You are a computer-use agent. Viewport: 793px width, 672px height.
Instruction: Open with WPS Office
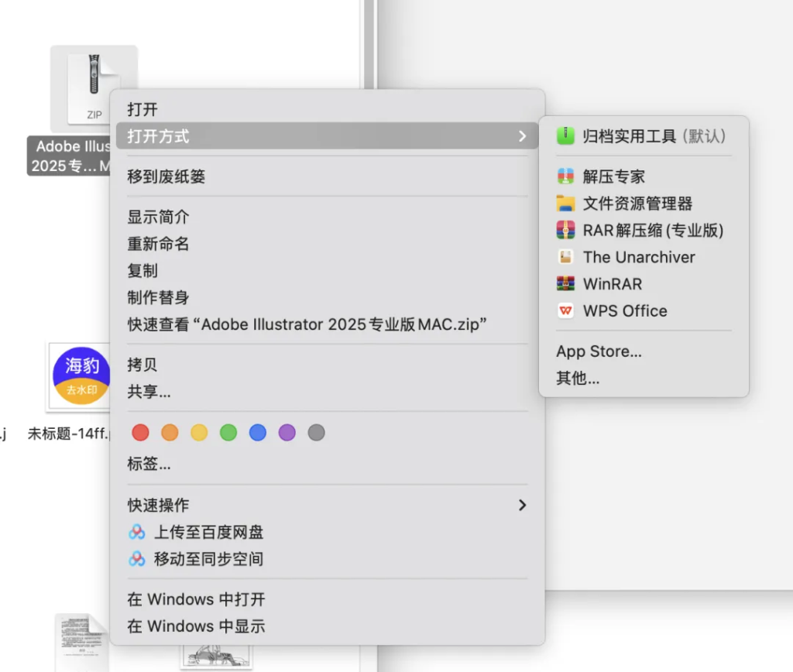(644, 310)
